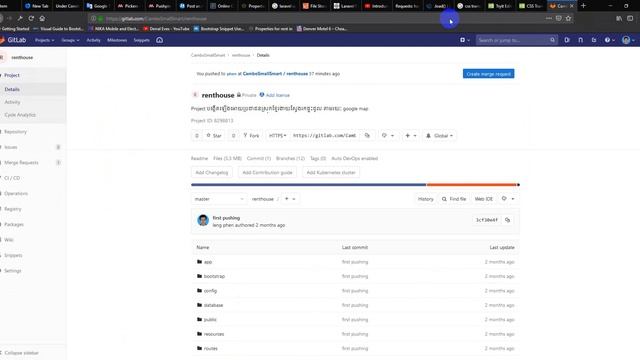Image resolution: width=640 pixels, height=360 pixels.
Task: Open the Global notification dropdown
Action: (x=439, y=136)
